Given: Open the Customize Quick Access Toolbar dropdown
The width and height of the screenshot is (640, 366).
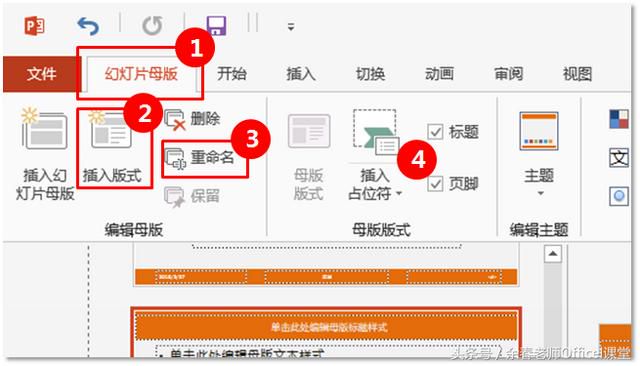Looking at the screenshot, I should coord(291,27).
